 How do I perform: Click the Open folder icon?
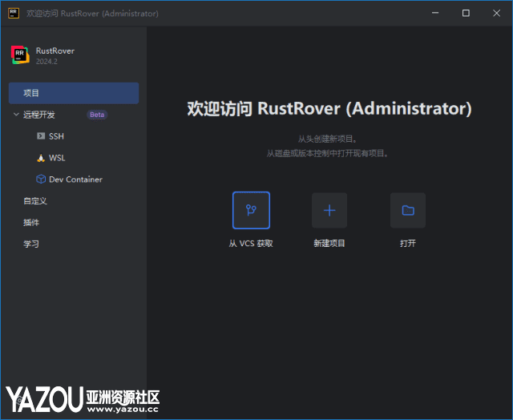408,210
